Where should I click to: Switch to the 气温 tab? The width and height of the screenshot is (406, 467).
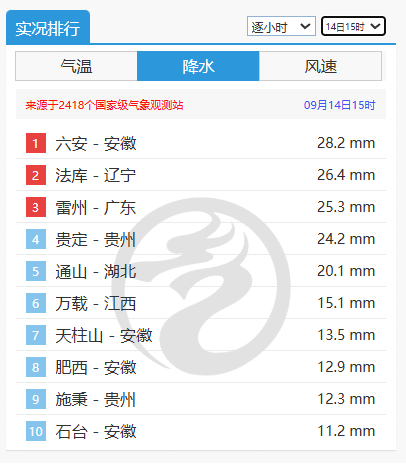(76, 66)
